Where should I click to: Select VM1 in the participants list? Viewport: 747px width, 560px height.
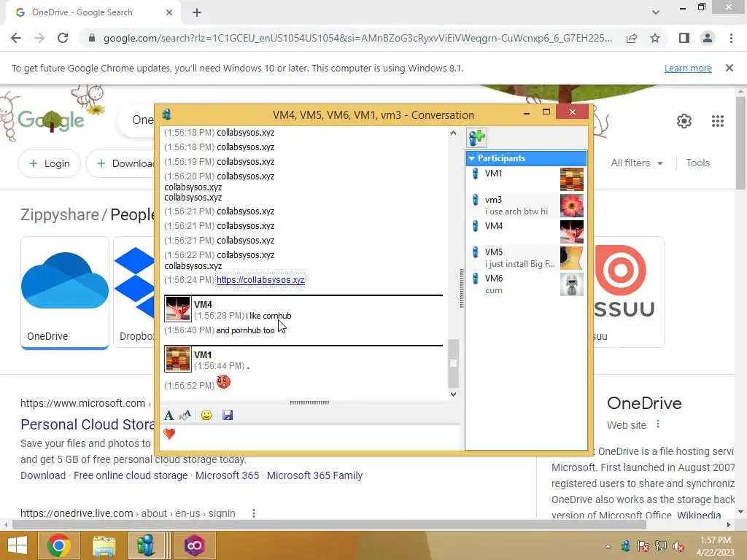point(526,179)
